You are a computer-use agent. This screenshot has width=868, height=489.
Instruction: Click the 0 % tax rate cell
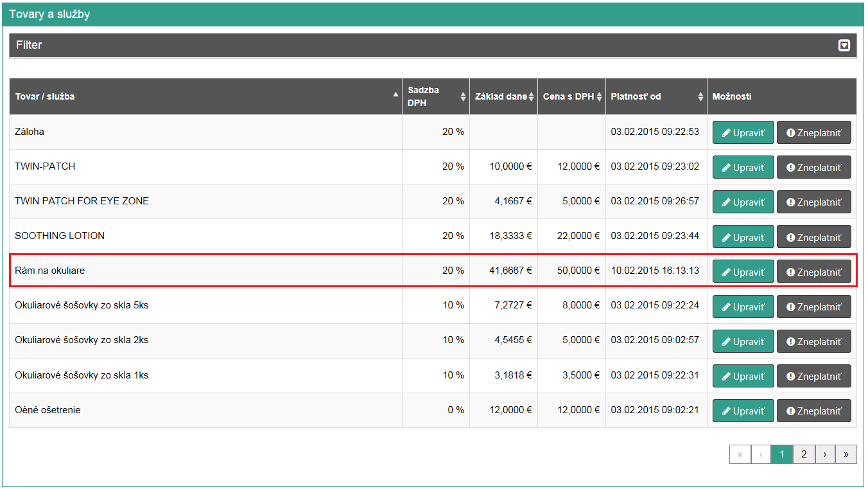click(436, 410)
